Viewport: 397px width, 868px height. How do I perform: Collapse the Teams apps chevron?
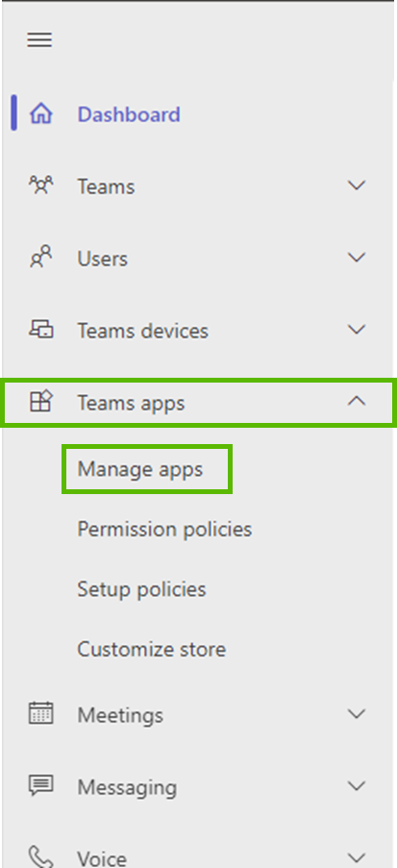click(357, 402)
